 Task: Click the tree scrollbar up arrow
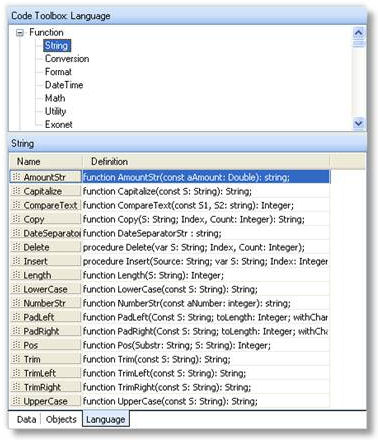[x=359, y=33]
